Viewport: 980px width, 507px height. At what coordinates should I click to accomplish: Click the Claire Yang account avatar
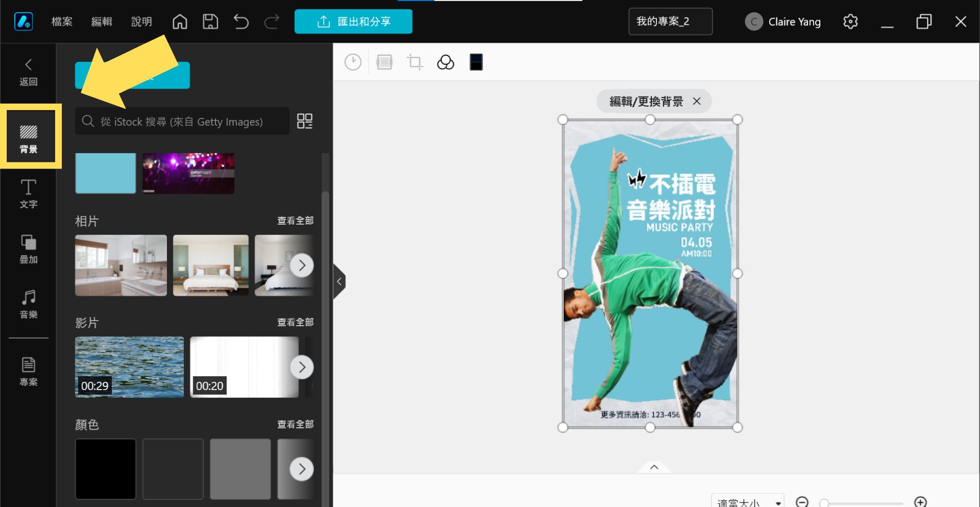point(754,22)
